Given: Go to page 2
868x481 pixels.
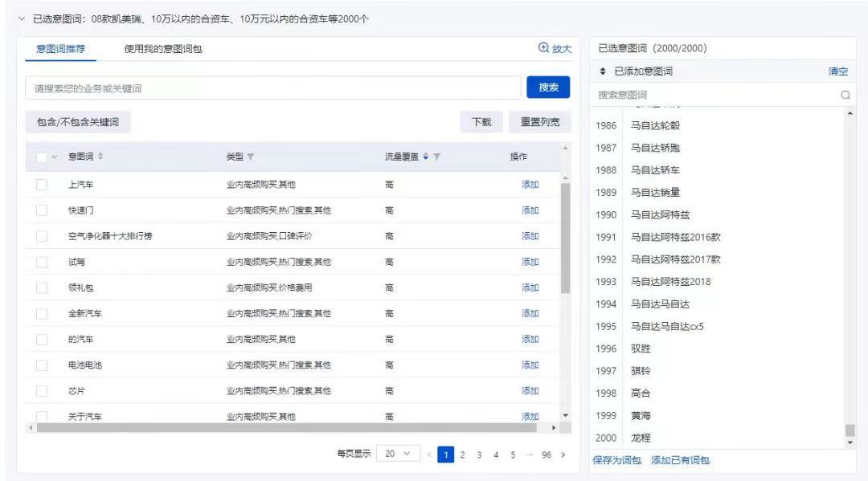Looking at the screenshot, I should coord(463,455).
